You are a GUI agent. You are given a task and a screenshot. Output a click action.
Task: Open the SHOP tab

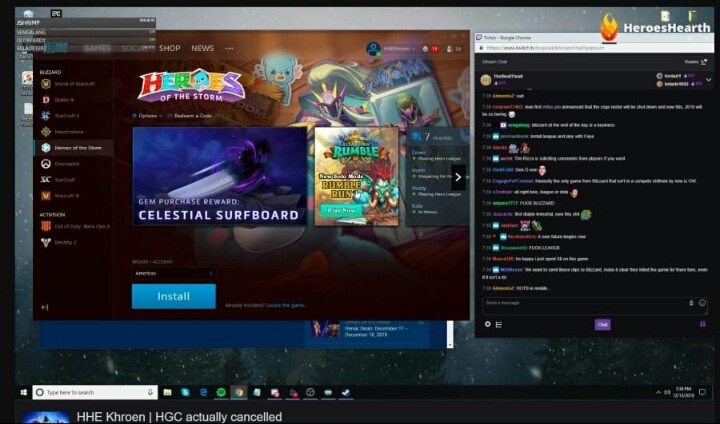169,48
